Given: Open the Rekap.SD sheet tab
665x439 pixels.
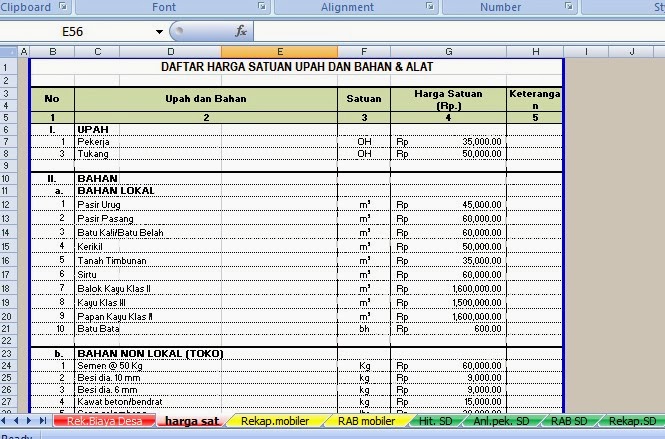Looking at the screenshot, I should point(632,421).
